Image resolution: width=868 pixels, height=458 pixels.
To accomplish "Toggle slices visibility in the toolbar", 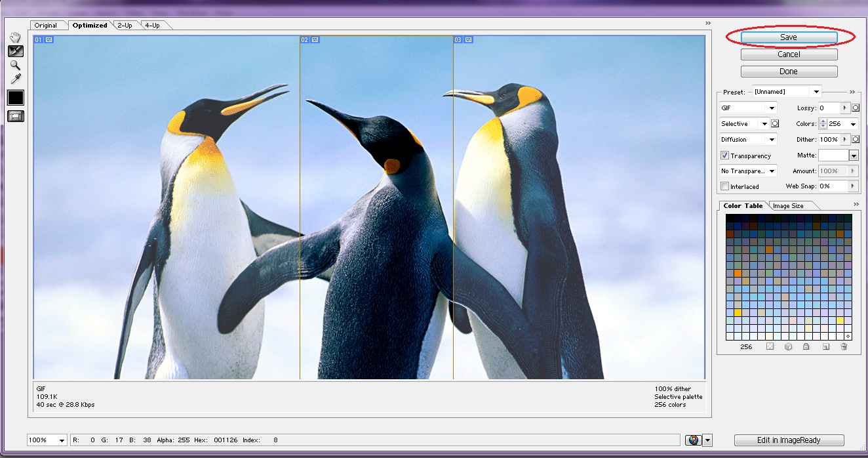I will click(x=14, y=116).
